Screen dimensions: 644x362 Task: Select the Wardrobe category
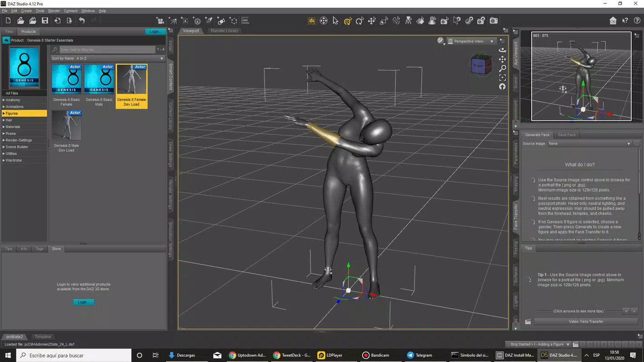24,160
